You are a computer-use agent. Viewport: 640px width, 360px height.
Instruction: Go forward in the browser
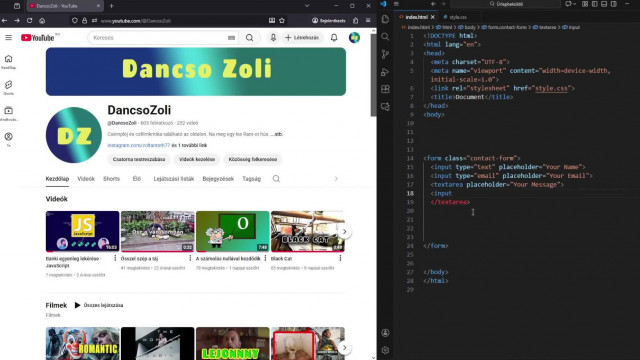(x=17, y=20)
